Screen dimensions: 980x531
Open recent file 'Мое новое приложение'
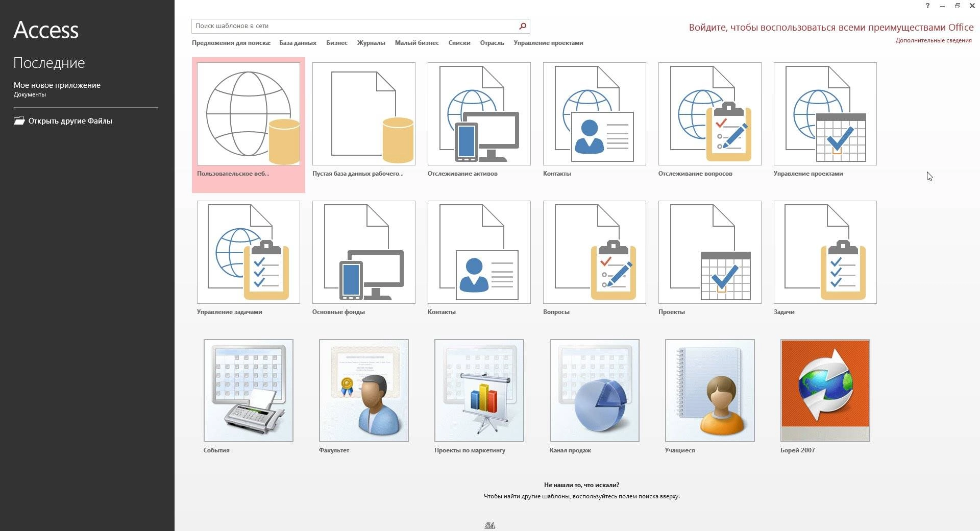point(57,89)
